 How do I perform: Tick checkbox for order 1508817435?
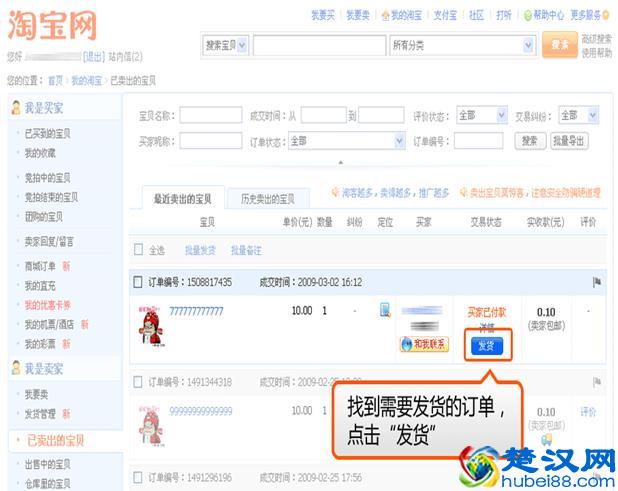coord(138,282)
